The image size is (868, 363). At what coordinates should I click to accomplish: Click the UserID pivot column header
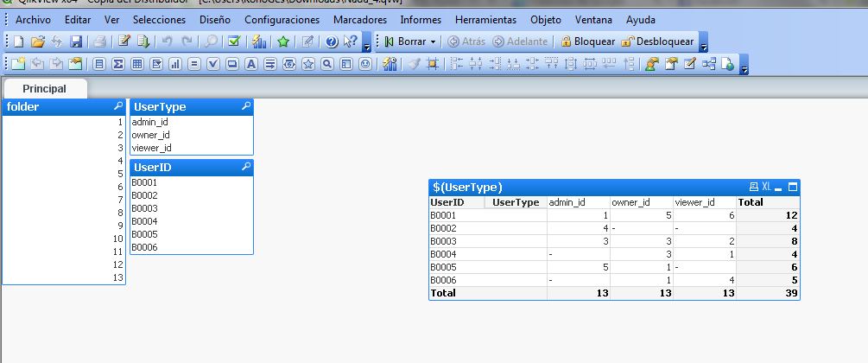click(x=457, y=202)
